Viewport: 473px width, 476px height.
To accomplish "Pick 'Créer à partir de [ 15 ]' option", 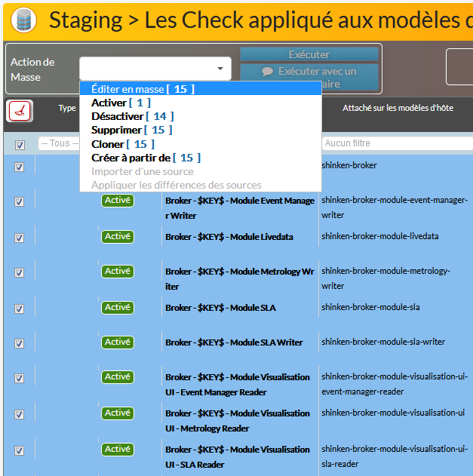I will [201, 158].
